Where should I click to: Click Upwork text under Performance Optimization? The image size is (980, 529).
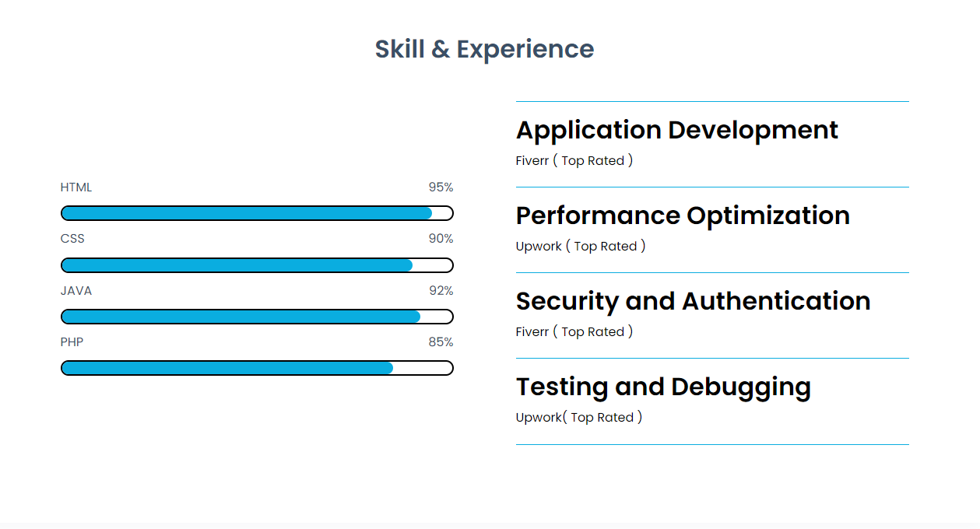pyautogui.click(x=539, y=247)
